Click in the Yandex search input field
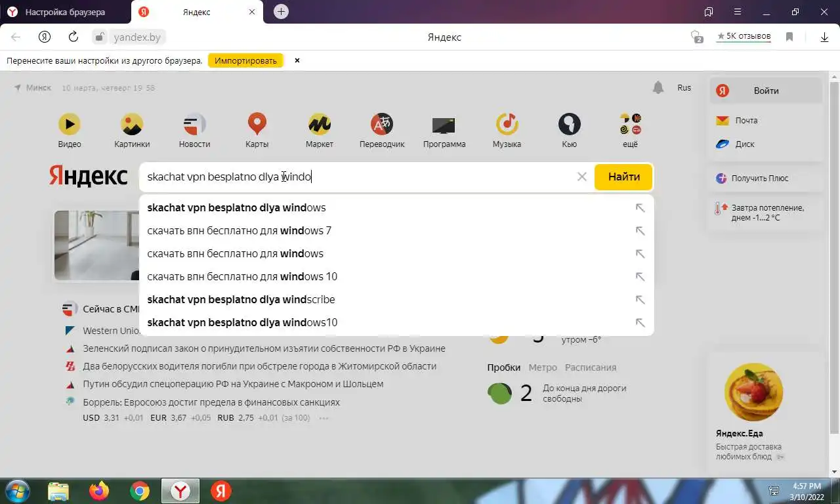The height and width of the screenshot is (504, 840). (358, 177)
